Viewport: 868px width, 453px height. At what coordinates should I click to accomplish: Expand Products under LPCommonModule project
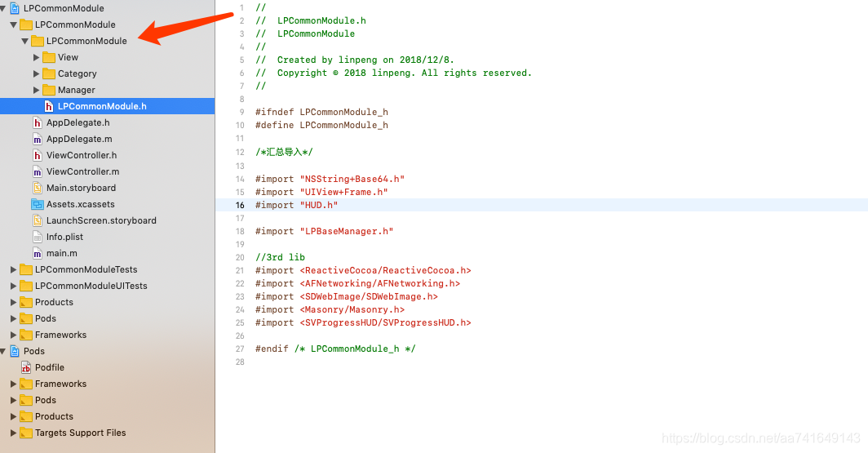pyautogui.click(x=13, y=302)
